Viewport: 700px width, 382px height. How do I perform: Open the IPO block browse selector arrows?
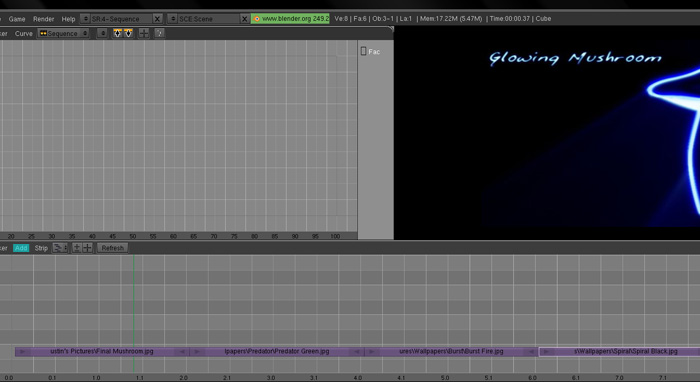[102, 33]
